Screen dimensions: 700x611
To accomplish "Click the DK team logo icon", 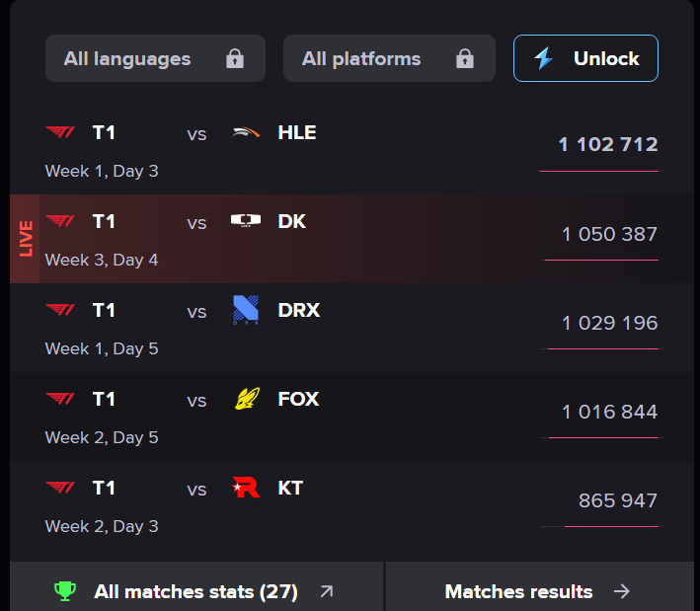I will pos(245,221).
